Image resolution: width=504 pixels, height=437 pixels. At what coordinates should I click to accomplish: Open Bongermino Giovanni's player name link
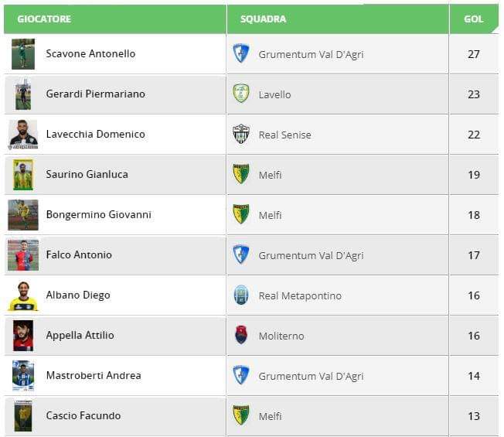98,214
